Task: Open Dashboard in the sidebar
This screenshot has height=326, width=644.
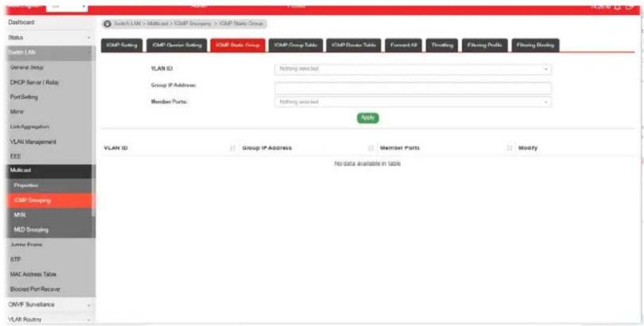Action: click(x=49, y=22)
